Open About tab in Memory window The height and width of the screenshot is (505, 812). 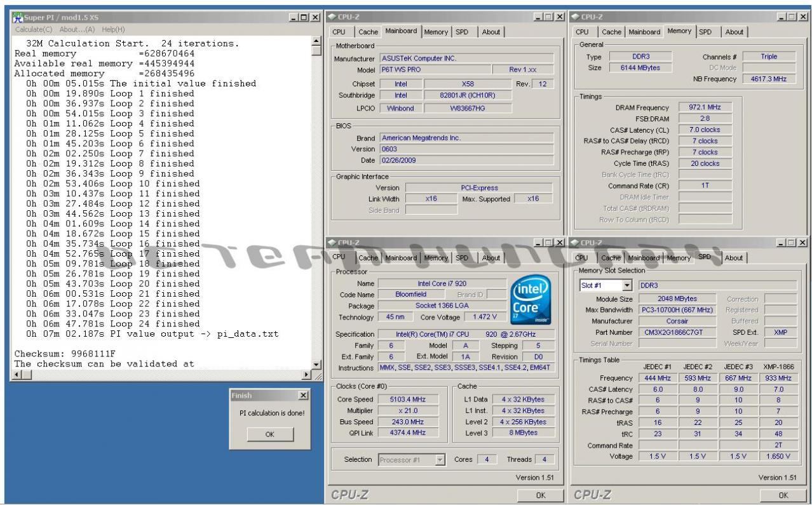pos(734,32)
